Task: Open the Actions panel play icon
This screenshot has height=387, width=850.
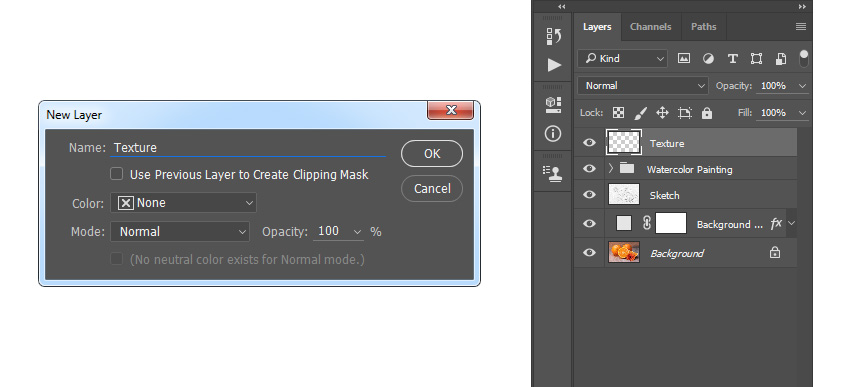Action: click(x=553, y=65)
